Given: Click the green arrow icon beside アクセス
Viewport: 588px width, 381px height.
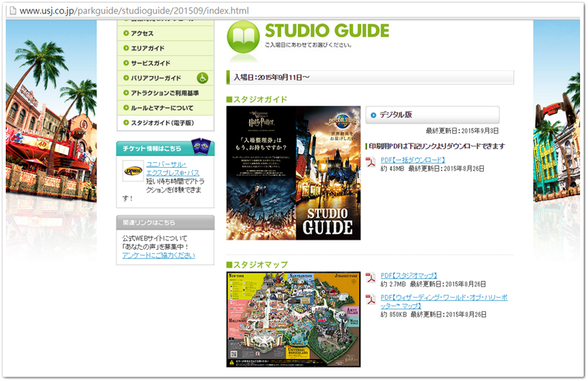Looking at the screenshot, I should point(126,33).
